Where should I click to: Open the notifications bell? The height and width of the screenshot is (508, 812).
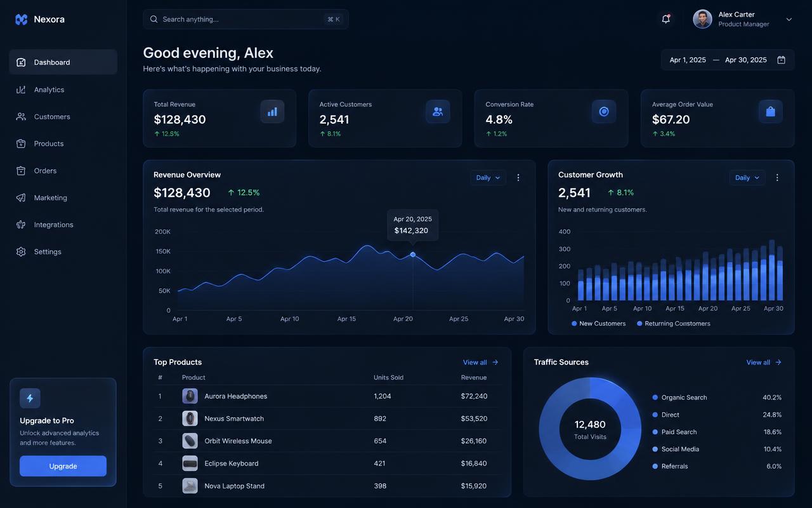[x=665, y=19]
